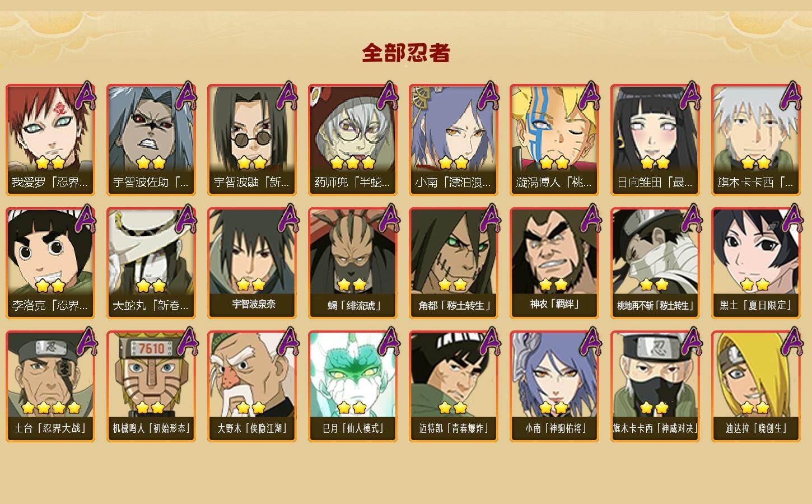The image size is (812, 504).
Task: Choose the 漩涡博人 character portrait
Action: click(x=554, y=140)
